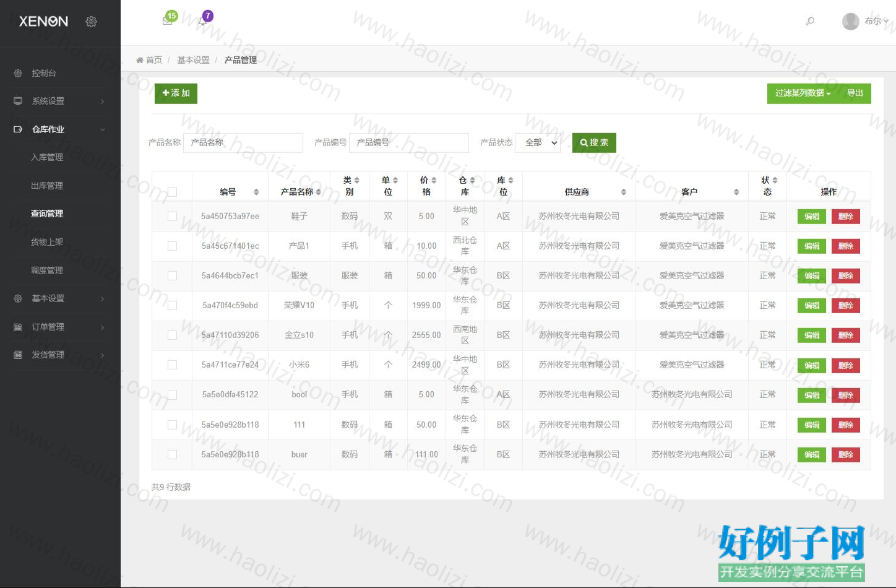Image resolution: width=896 pixels, height=588 pixels.
Task: Open the mail envelope icon with badge 15
Action: tap(167, 20)
